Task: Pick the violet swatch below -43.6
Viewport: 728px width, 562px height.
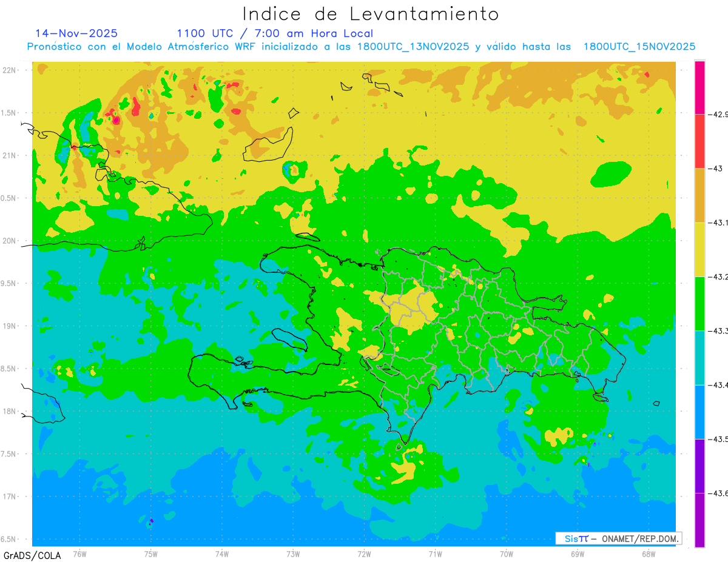Action: click(699, 520)
